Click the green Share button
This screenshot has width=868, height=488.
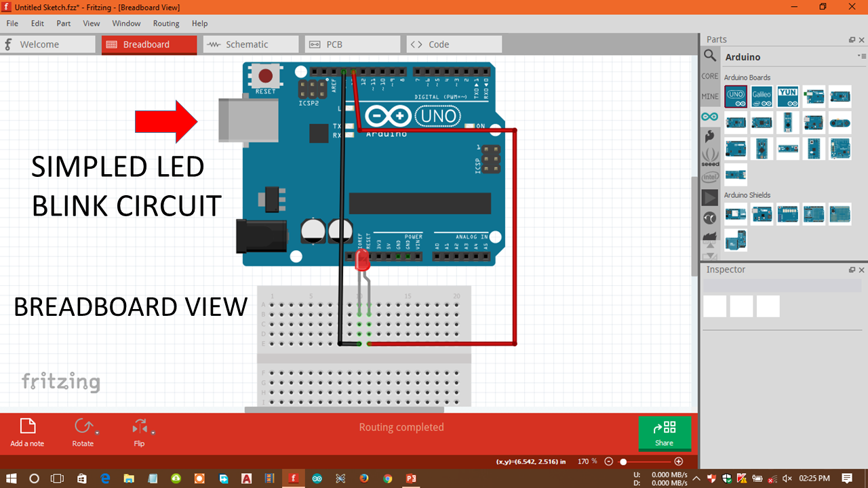[665, 434]
